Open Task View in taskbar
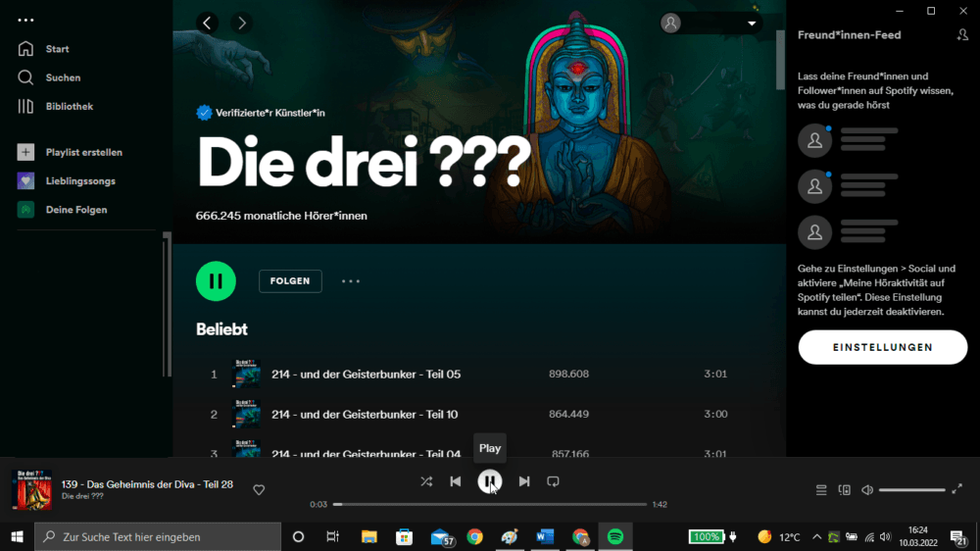980x551 pixels. click(332, 536)
